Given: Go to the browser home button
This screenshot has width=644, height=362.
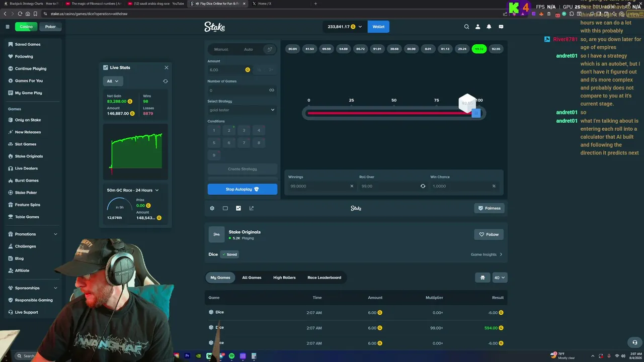Looking at the screenshot, I should 28,14.
